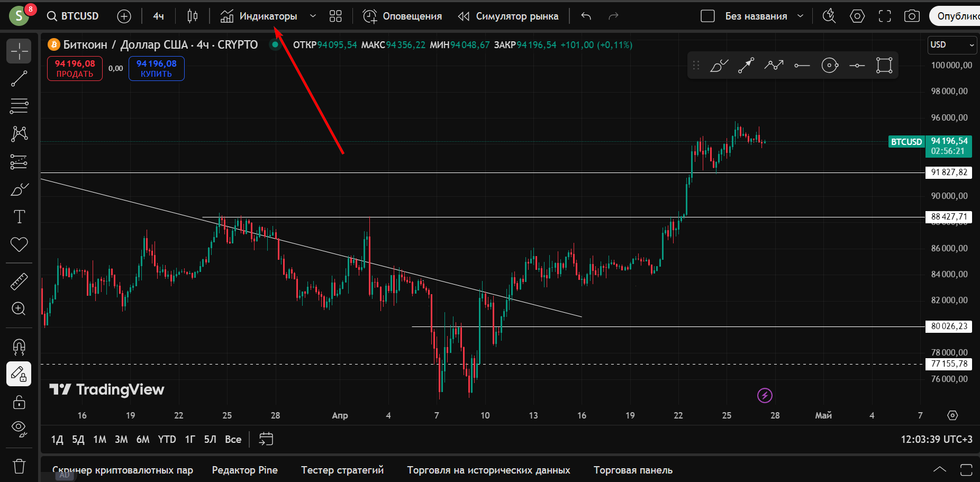Open the USD currency dropdown
The height and width of the screenshot is (482, 980).
(952, 45)
